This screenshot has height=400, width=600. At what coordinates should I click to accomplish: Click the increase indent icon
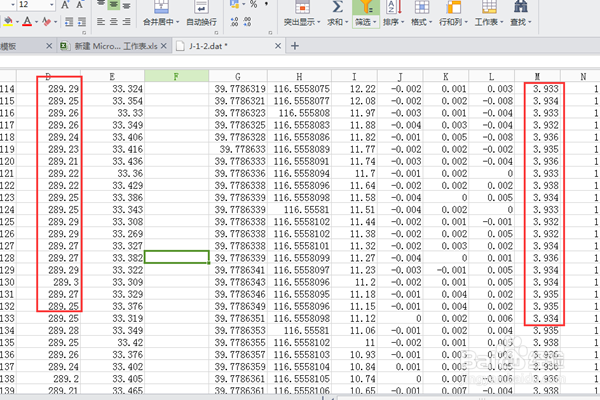(82, 22)
